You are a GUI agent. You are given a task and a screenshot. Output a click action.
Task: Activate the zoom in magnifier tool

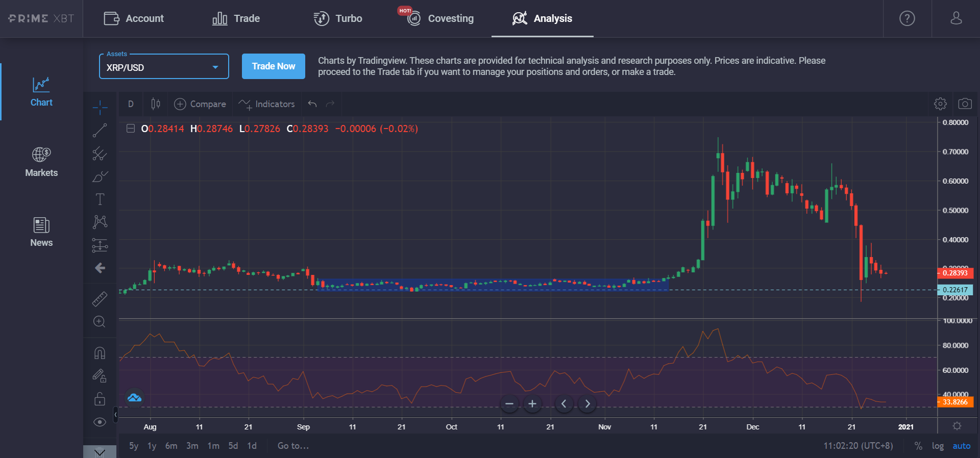(100, 322)
